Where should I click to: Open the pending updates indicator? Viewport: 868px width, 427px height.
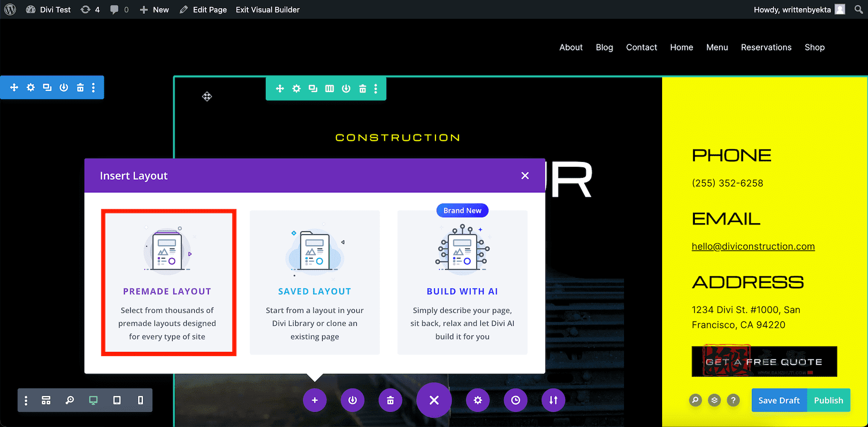click(x=90, y=10)
